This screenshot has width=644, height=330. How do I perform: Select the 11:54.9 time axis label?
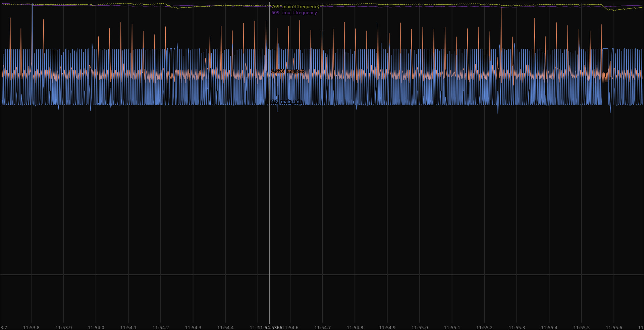pos(387,328)
